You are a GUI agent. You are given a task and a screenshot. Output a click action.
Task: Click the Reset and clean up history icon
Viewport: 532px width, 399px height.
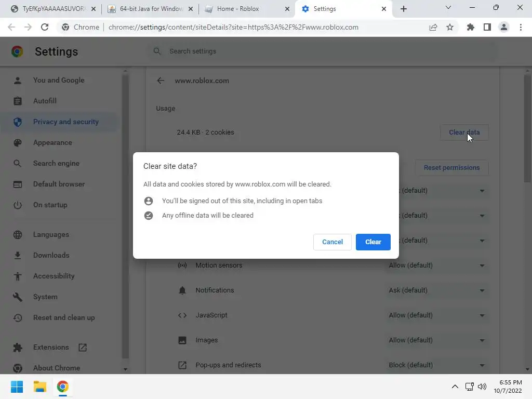tap(18, 318)
